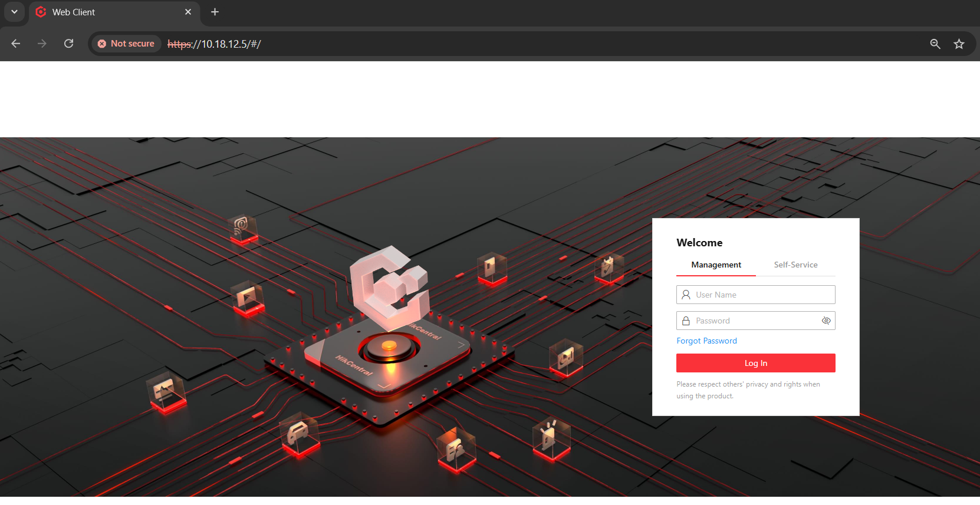Select the Web Client browser tab
980x505 pixels.
[x=114, y=12]
